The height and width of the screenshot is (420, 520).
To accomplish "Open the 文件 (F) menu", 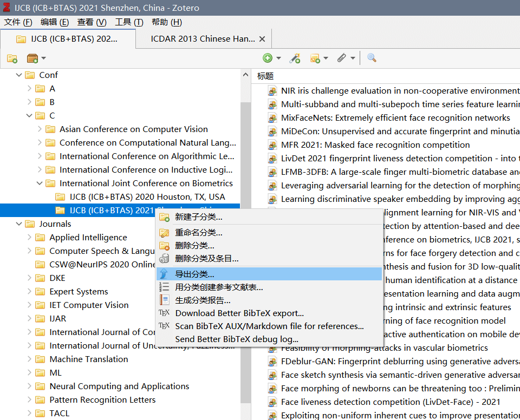I will coord(18,22).
